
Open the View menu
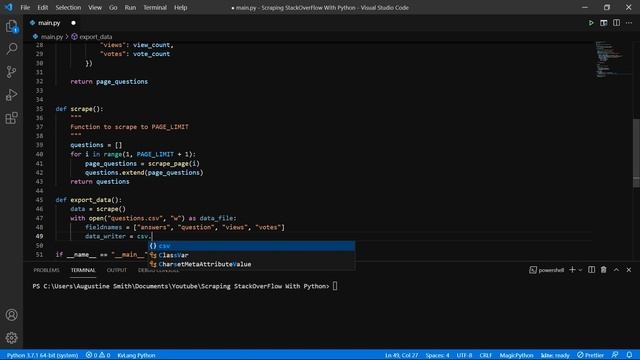click(x=95, y=7)
